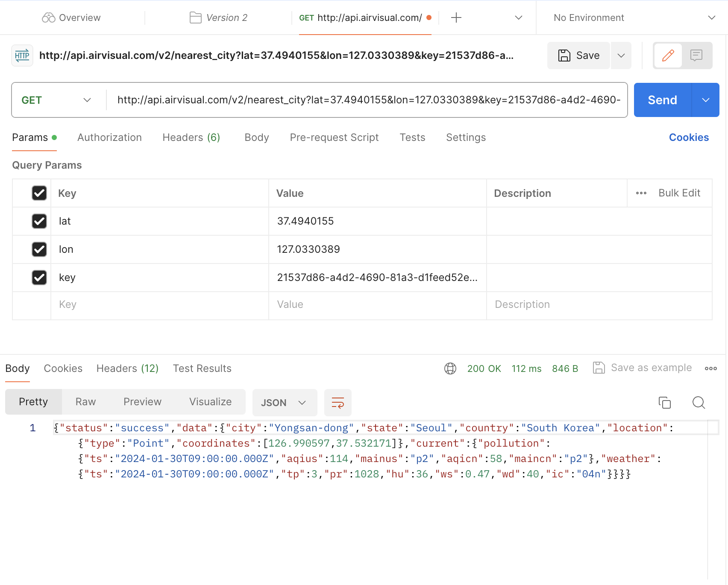Switch to Visualize response view
The width and height of the screenshot is (728, 585).
point(210,402)
